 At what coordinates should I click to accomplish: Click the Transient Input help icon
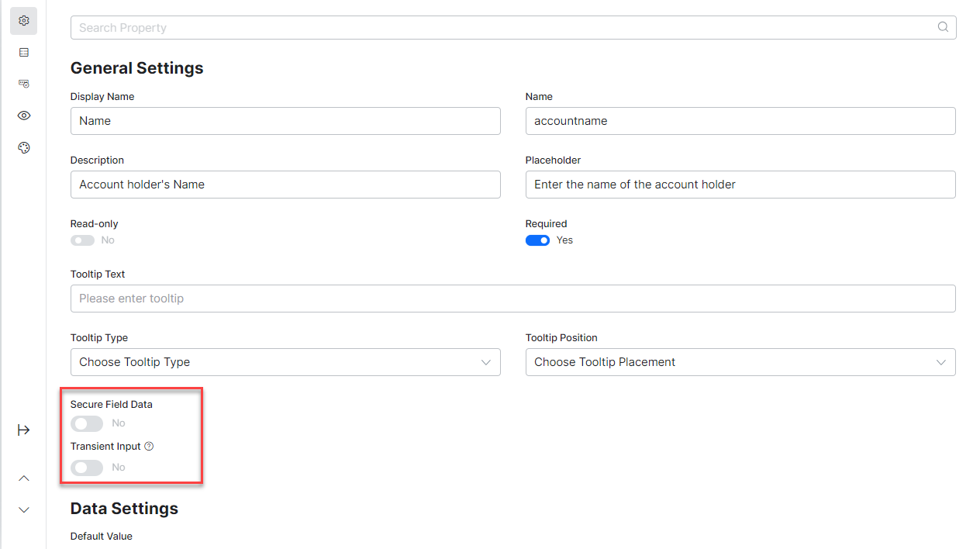coord(149,447)
